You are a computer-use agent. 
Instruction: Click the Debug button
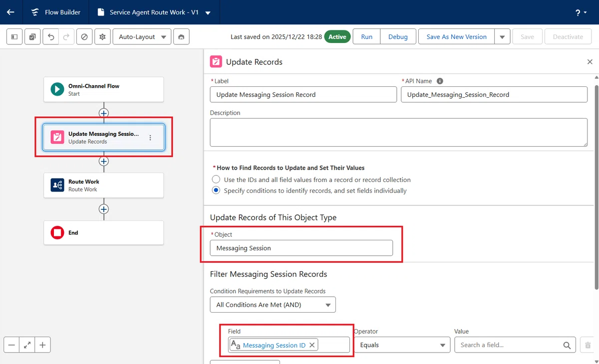[398, 37]
